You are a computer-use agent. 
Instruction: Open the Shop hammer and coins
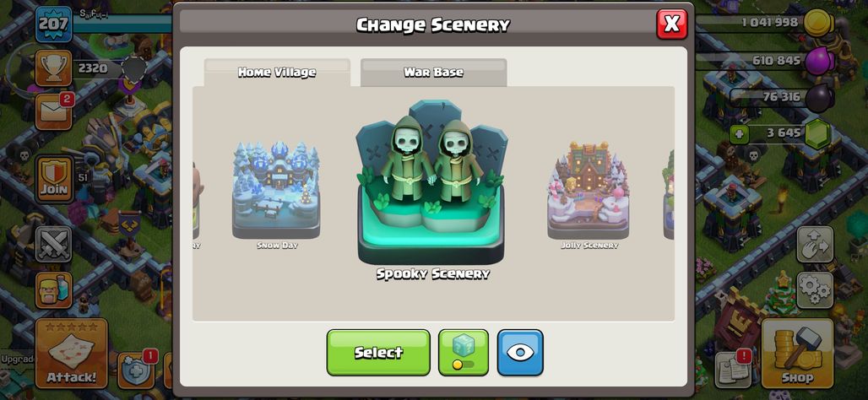(x=797, y=353)
